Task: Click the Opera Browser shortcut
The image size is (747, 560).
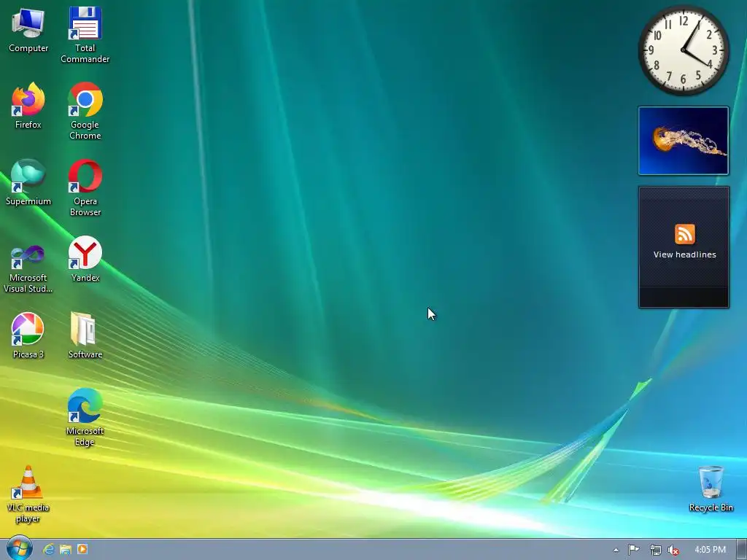Action: (85, 188)
